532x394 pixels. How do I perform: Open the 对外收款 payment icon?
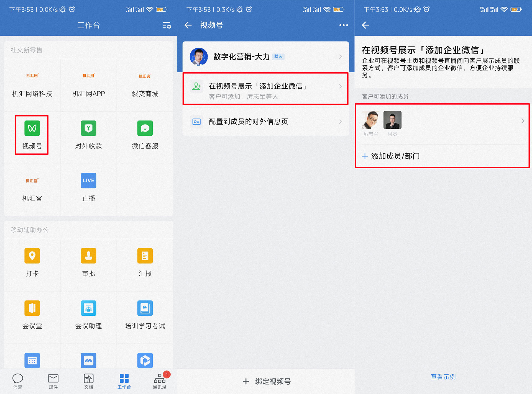click(x=88, y=128)
